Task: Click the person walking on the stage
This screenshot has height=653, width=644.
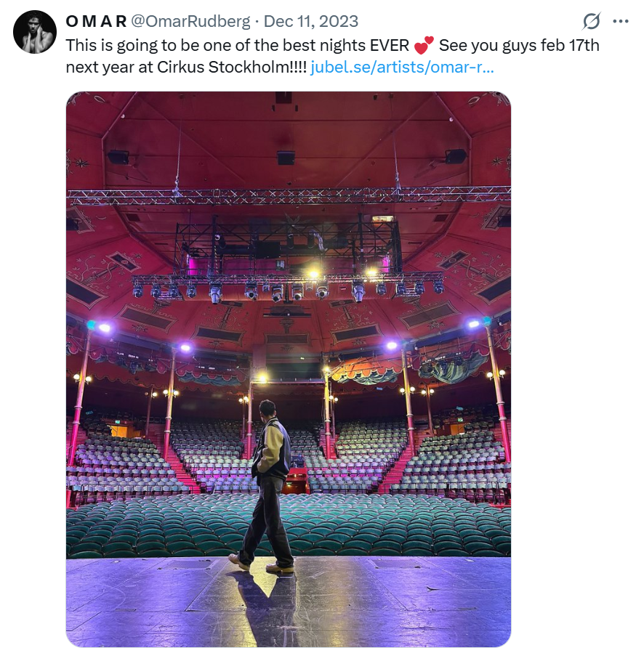Action: click(x=270, y=479)
